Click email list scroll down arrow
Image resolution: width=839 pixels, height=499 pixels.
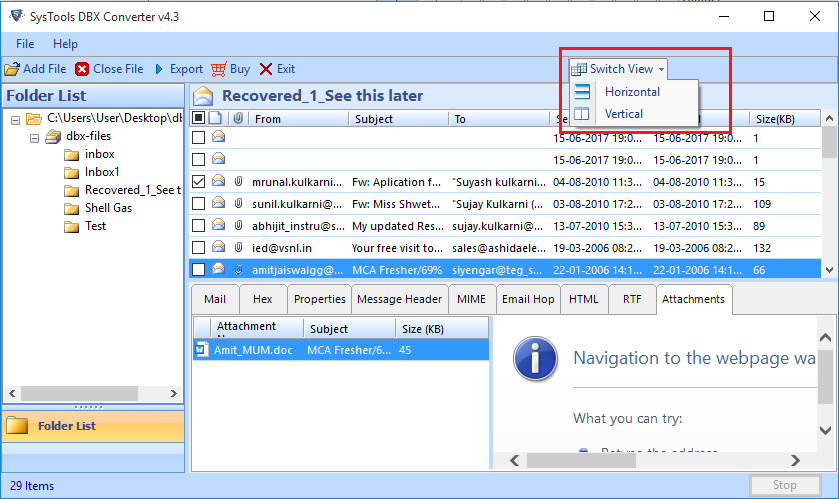(830, 270)
